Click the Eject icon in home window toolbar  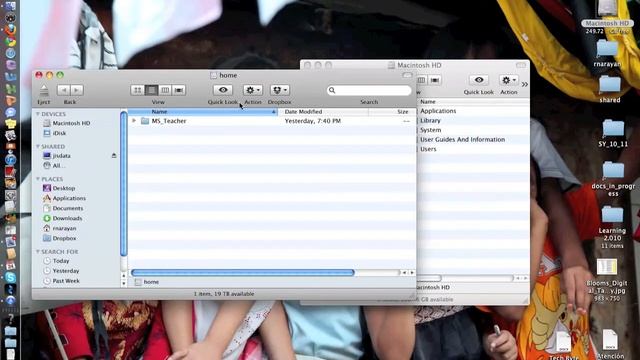(x=44, y=90)
